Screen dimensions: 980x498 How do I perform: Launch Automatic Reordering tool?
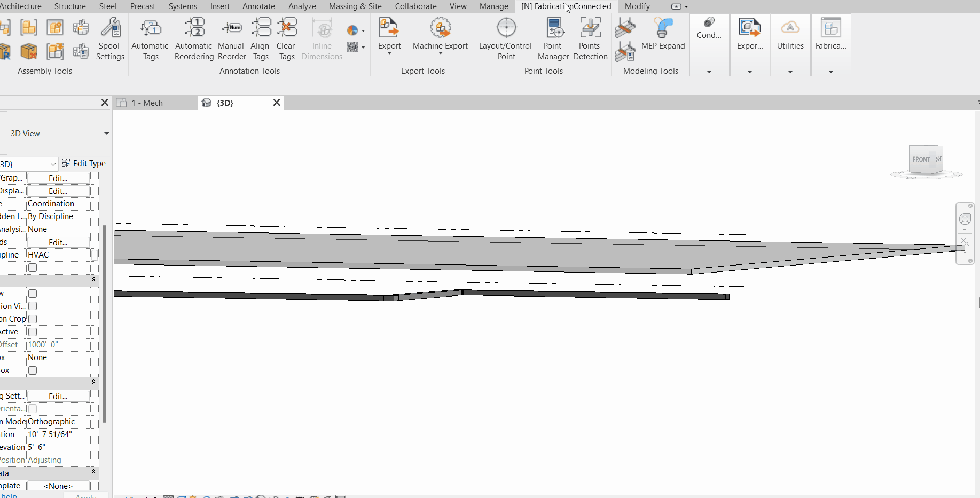(194, 38)
